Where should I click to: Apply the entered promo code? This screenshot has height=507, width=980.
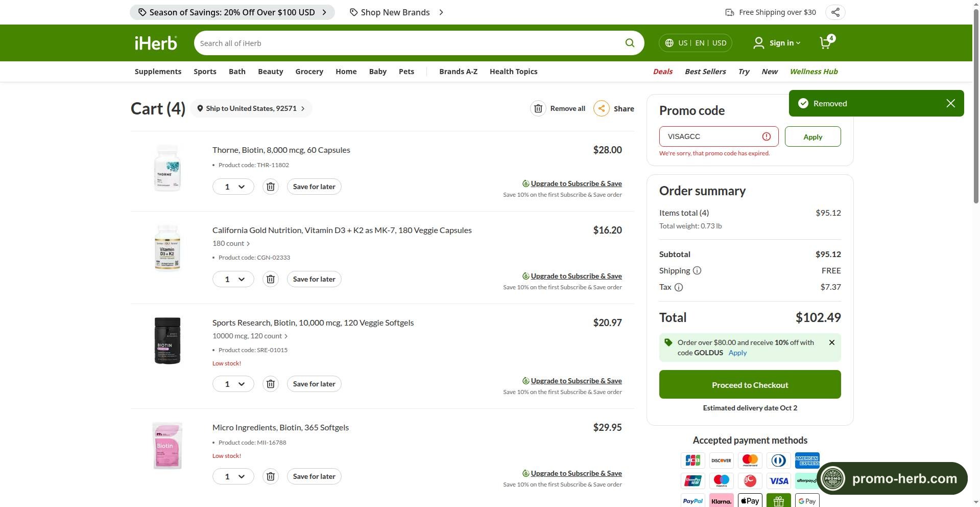tap(813, 136)
